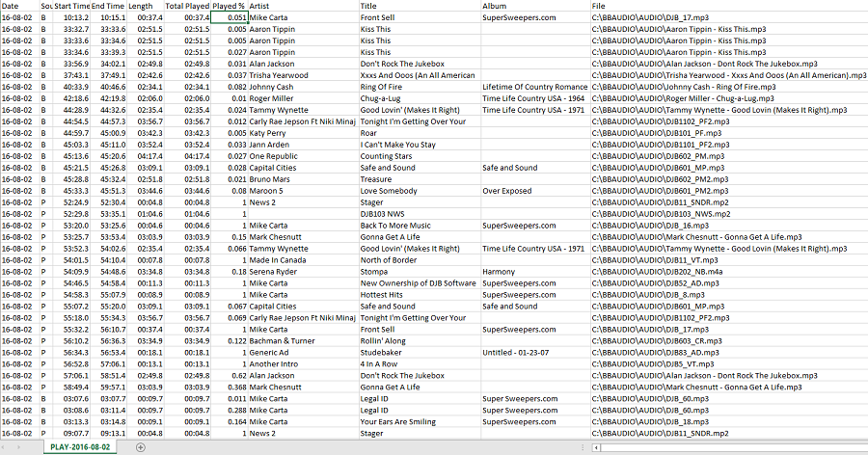Image resolution: width=868 pixels, height=455 pixels.
Task: Select the DJB83_AD.mp3 file path cell
Action: click(x=729, y=353)
